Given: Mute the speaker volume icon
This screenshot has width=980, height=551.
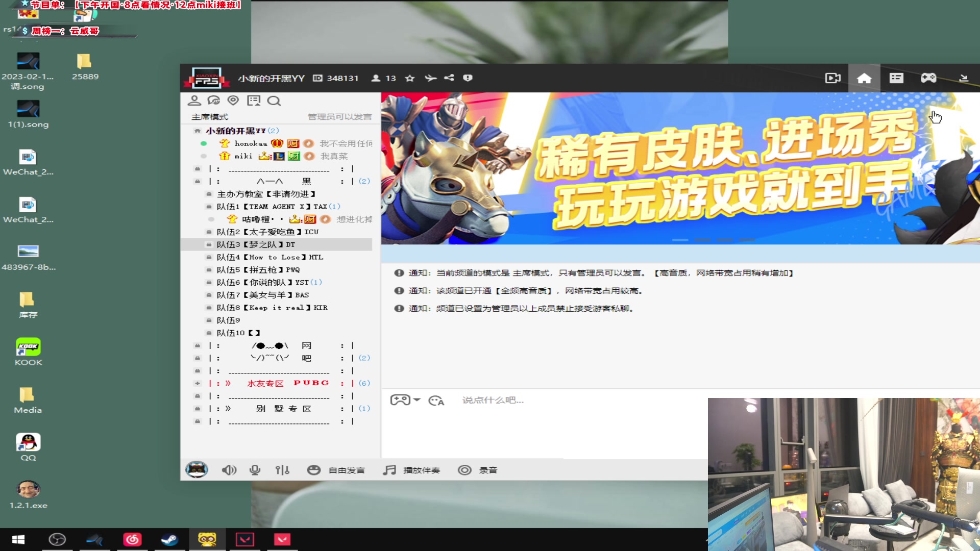Looking at the screenshot, I should (x=229, y=470).
